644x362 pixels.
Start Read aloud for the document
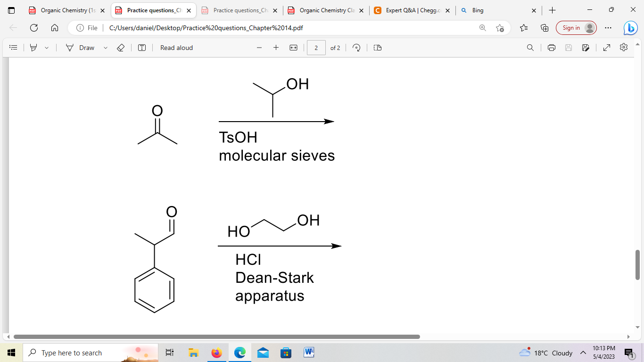[176, 47]
